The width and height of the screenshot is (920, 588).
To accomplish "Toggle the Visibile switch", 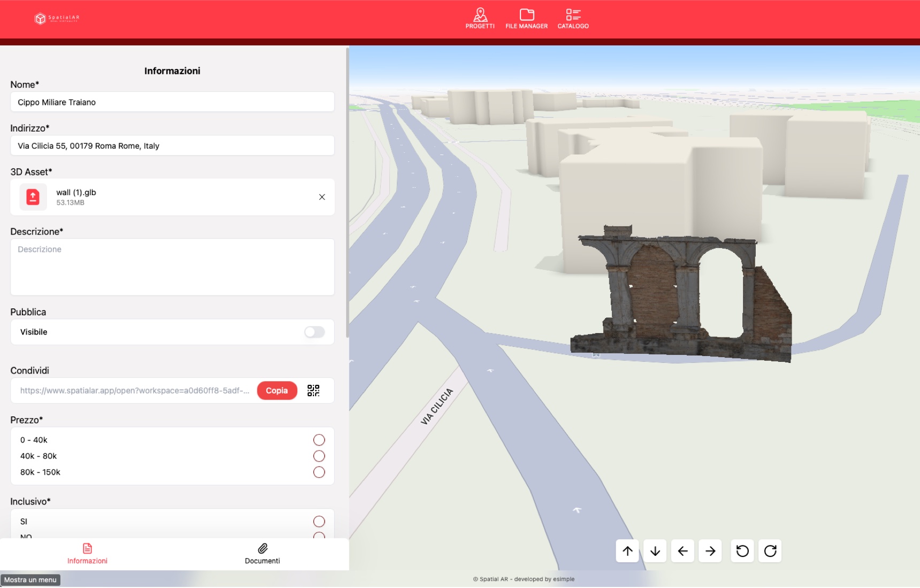I will point(315,332).
